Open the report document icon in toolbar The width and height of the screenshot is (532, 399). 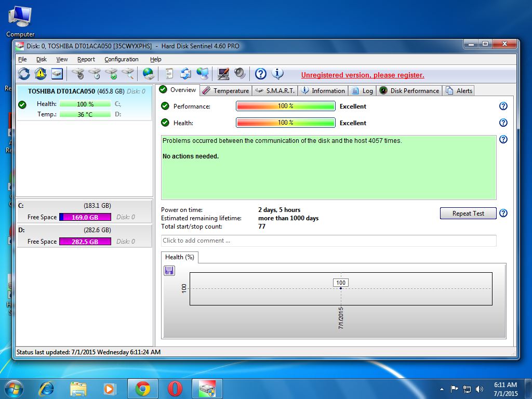169,74
